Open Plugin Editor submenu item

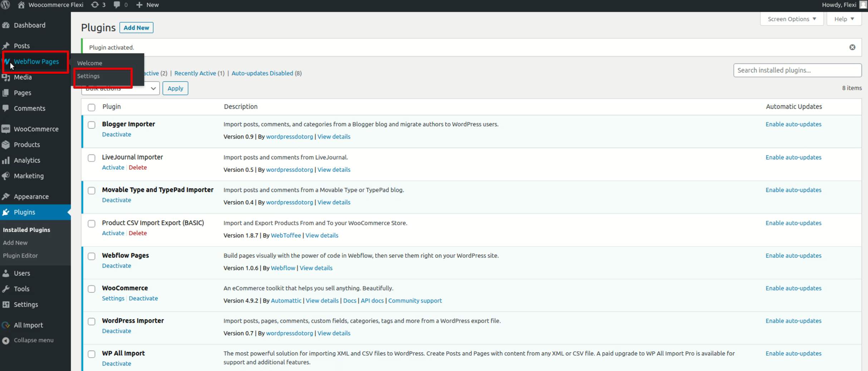20,255
